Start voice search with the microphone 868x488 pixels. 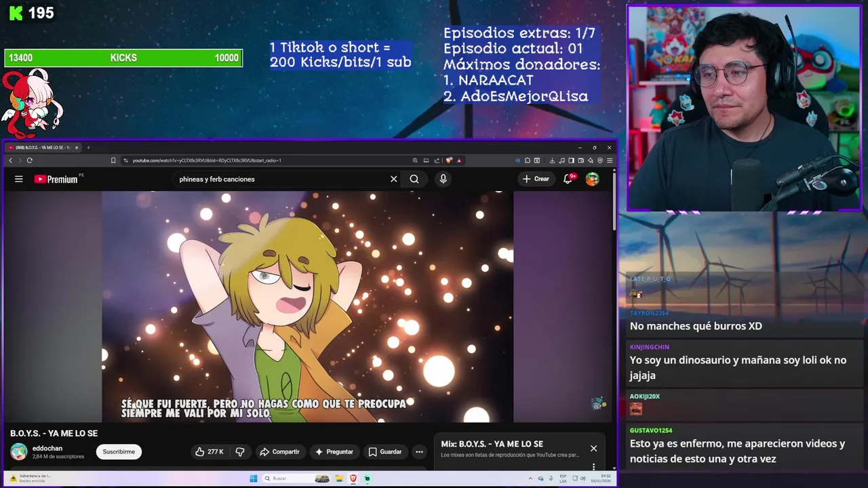443,179
